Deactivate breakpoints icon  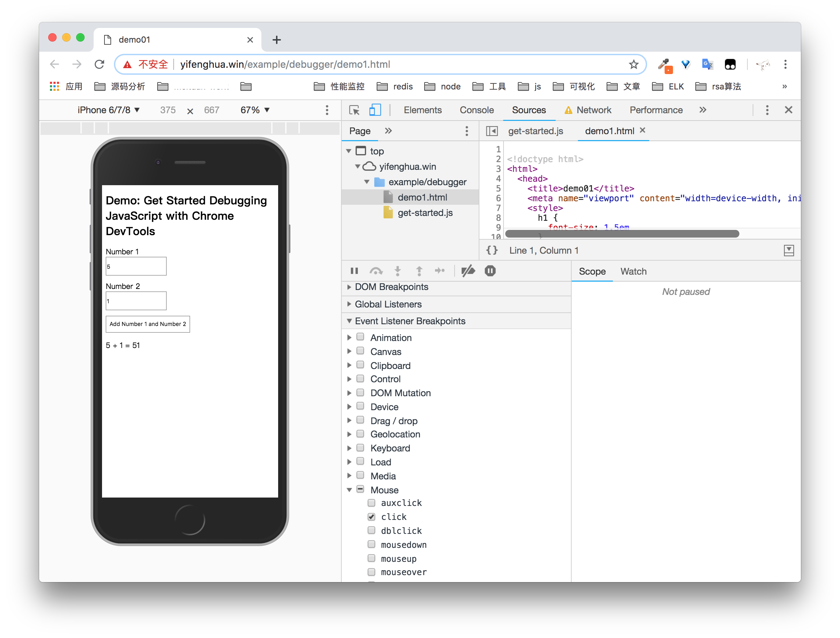468,271
